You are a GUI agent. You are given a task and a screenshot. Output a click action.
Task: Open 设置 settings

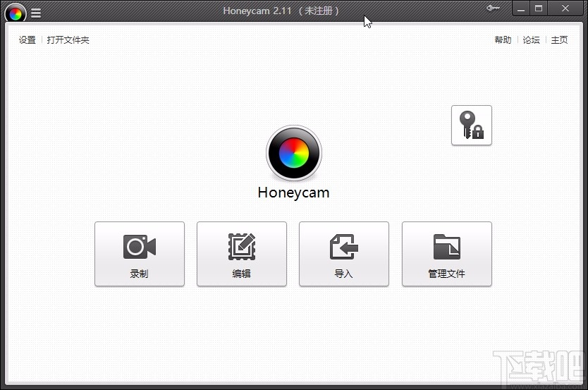point(27,39)
